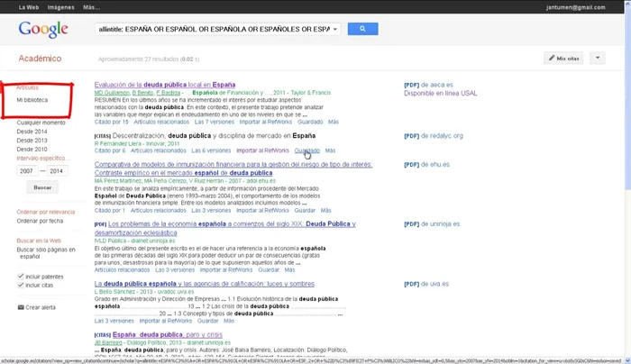This screenshot has width=631, height=364.
Task: Filter by Cualquier momento
Action: tap(41, 123)
